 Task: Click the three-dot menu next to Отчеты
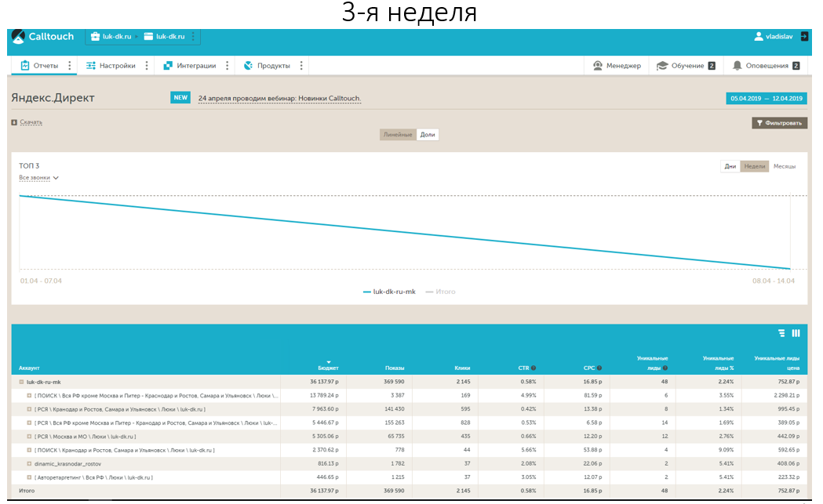[69, 66]
